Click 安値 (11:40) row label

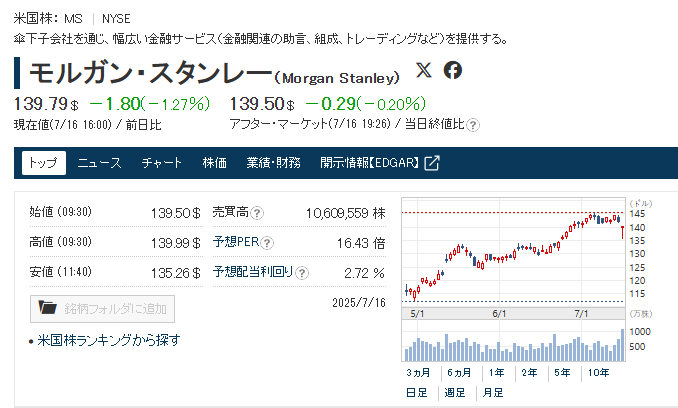click(x=61, y=272)
